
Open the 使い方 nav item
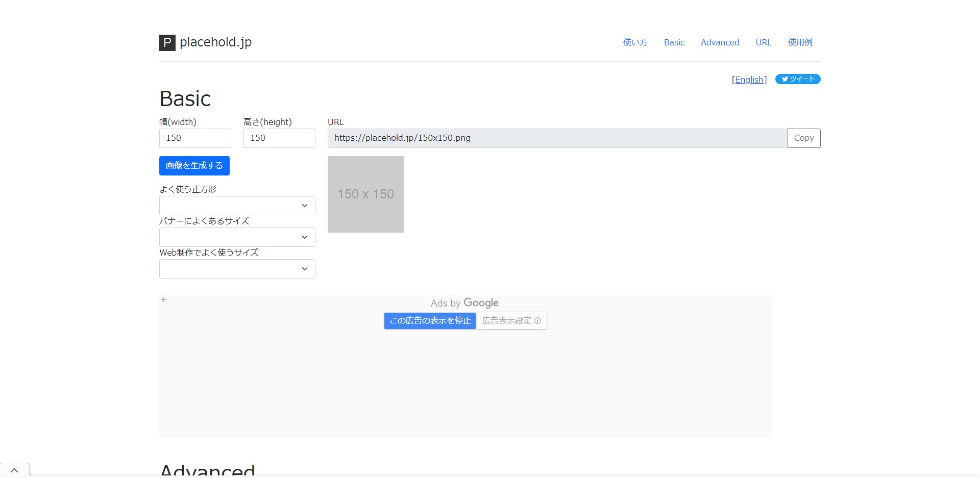pos(635,42)
